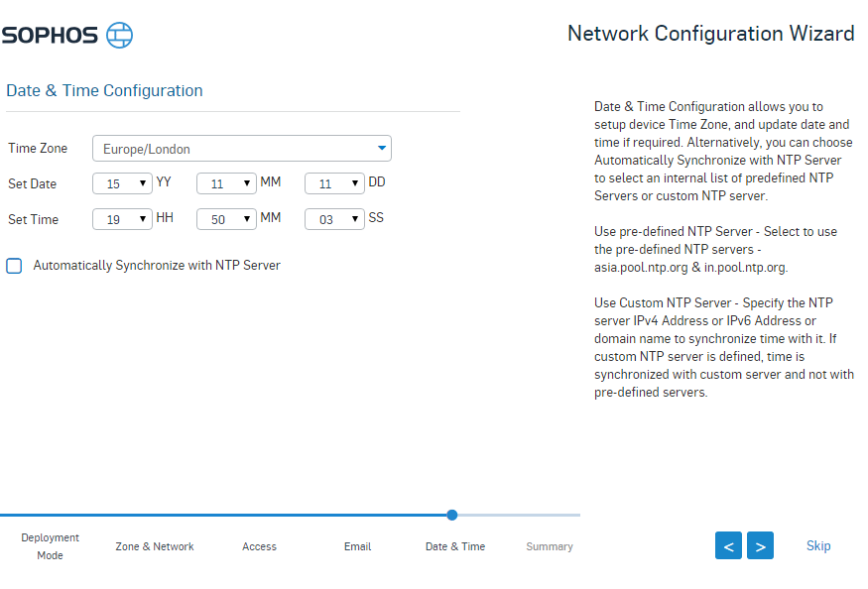Screen dimensions: 868x589
Task: Switch to the Zone & Network step
Action: tap(155, 546)
